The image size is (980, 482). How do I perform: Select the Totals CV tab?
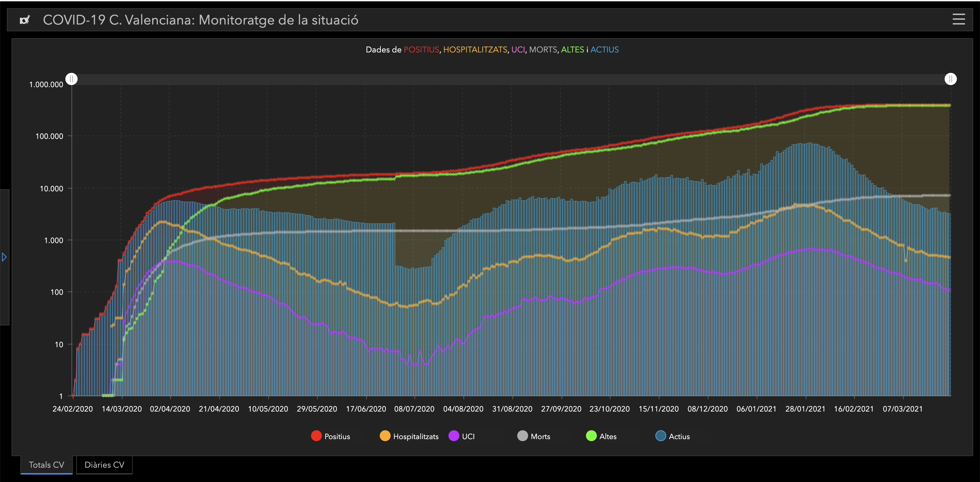click(46, 465)
